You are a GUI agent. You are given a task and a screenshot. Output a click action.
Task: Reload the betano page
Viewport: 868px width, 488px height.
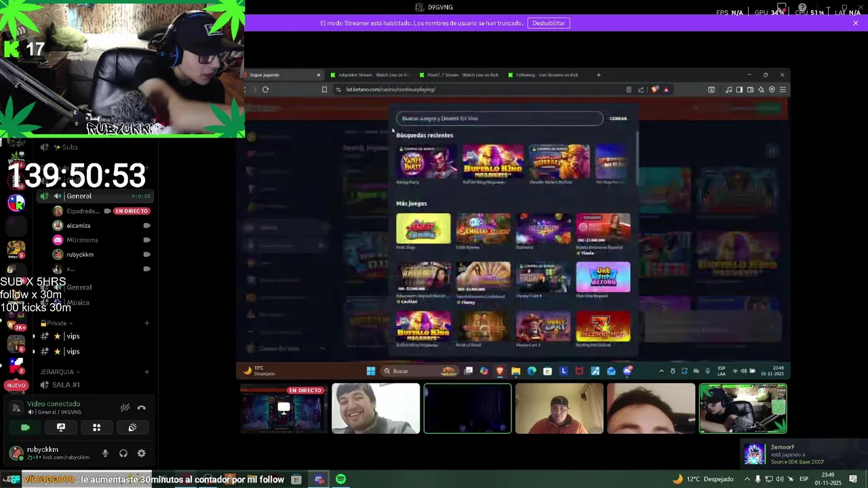[265, 89]
